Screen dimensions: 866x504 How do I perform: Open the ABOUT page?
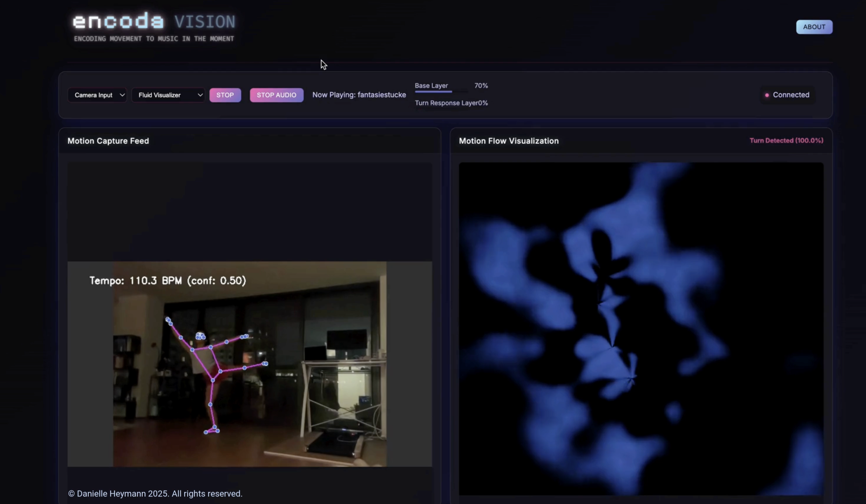pos(814,27)
